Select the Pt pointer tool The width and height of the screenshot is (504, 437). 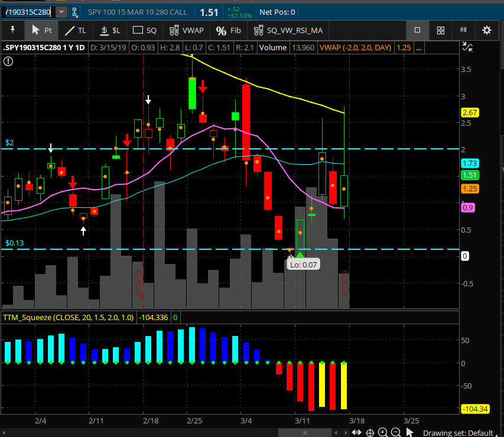41,30
